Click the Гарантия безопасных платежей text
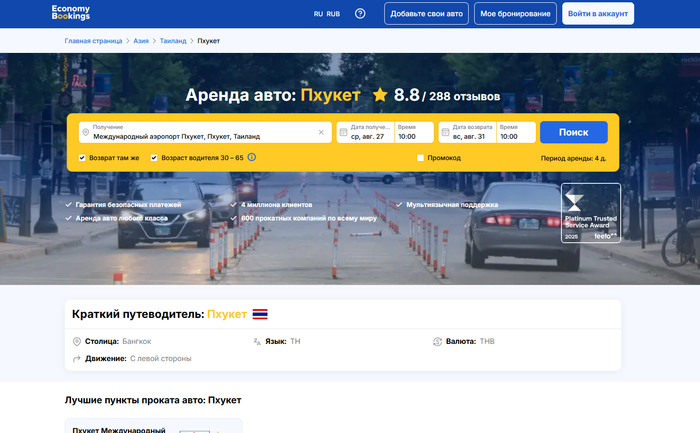The image size is (700, 433). pyautogui.click(x=128, y=204)
